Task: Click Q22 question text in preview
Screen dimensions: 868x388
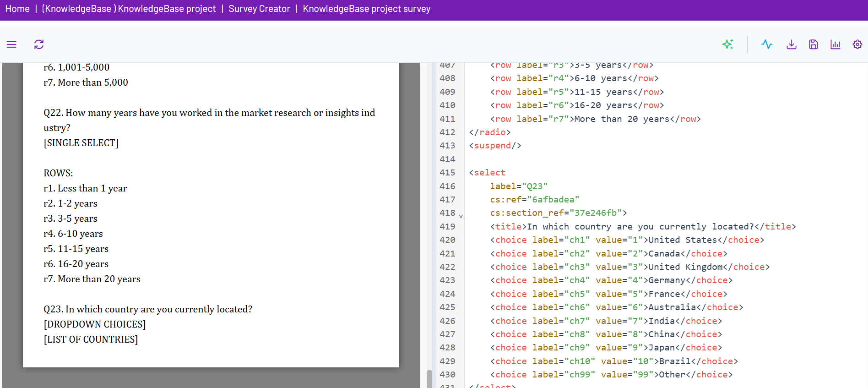Action: (x=209, y=120)
